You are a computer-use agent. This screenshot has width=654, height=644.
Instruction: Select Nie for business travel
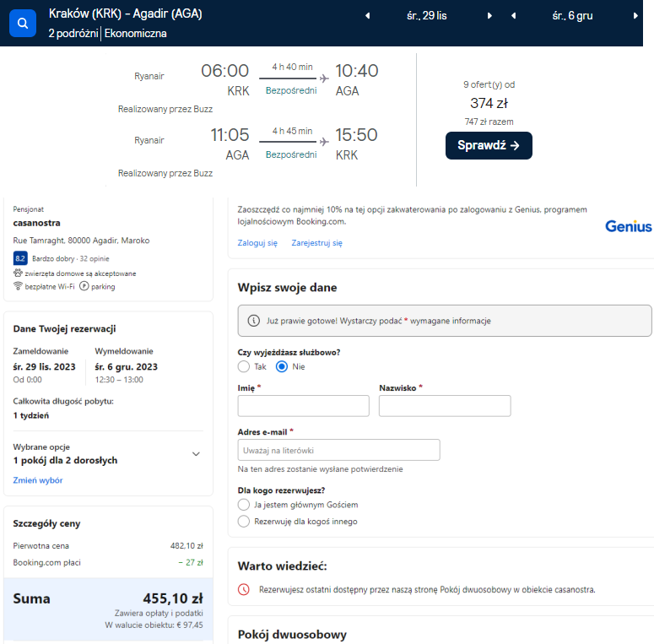(282, 366)
